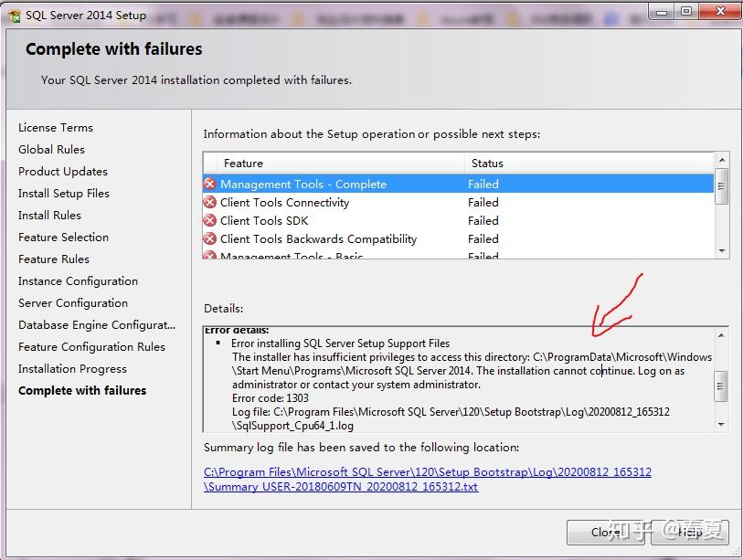This screenshot has height=560, width=743.
Task: Click the error icon next to Client Tools SDK
Action: point(210,220)
